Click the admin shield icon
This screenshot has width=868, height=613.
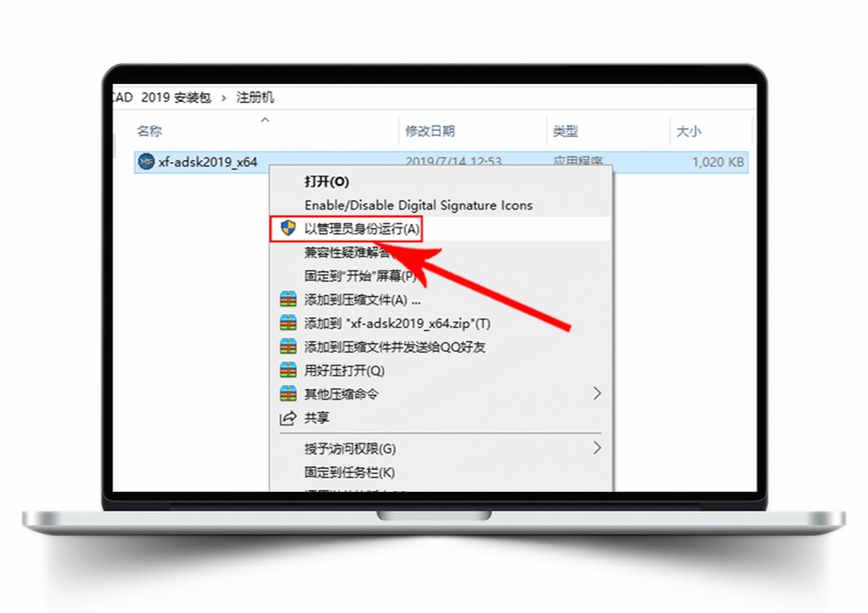(288, 227)
